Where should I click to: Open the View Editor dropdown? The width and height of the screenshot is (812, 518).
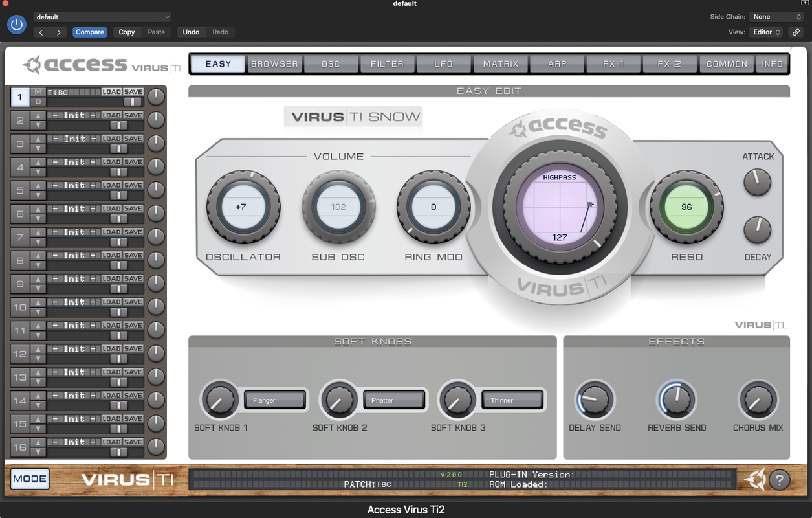[x=767, y=32]
